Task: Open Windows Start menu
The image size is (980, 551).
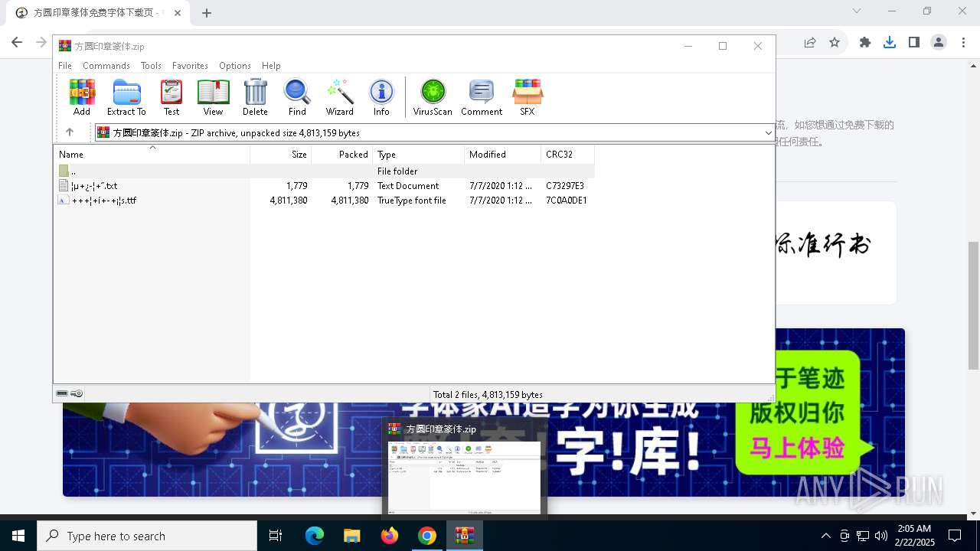Action: coord(18,536)
